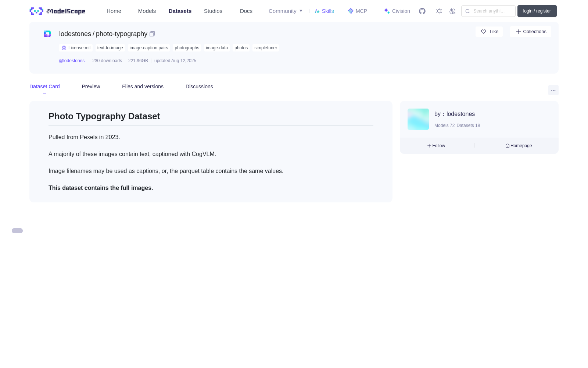Click 'This dataset contains the full images.' text
588x368 pixels.
(x=101, y=188)
